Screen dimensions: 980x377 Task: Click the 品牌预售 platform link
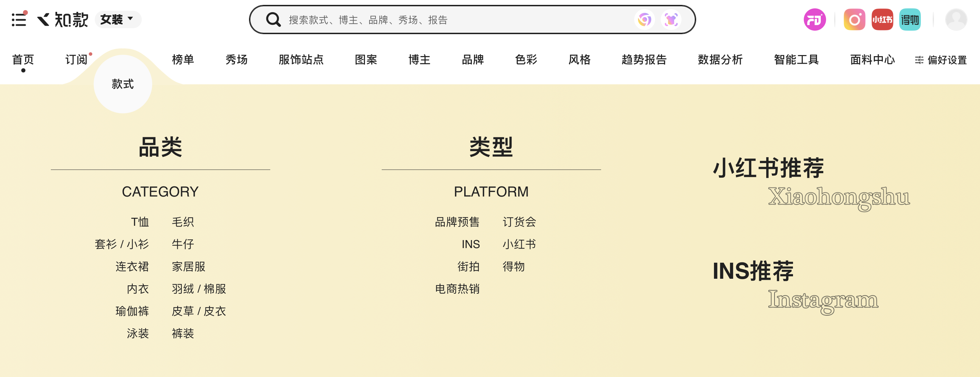[457, 222]
